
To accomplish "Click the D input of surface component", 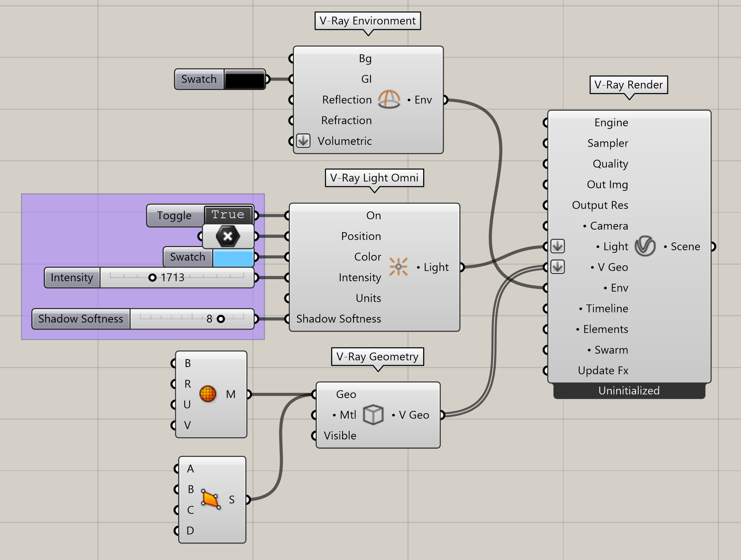I will pyautogui.click(x=190, y=531).
